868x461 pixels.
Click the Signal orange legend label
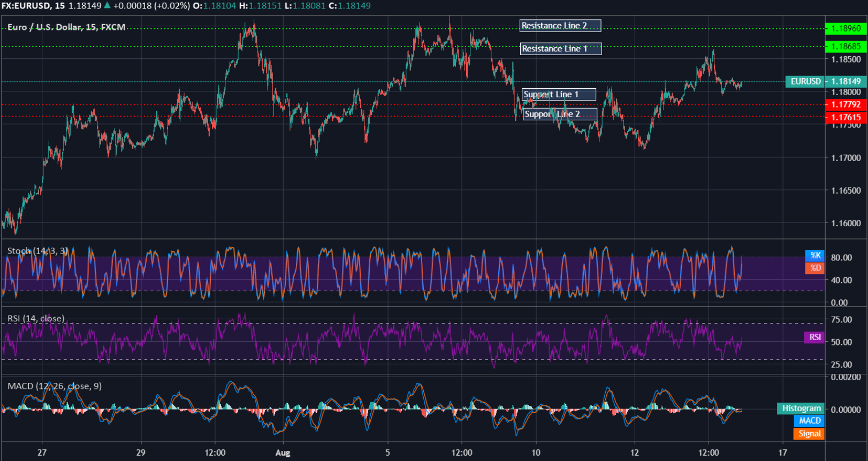coord(810,434)
